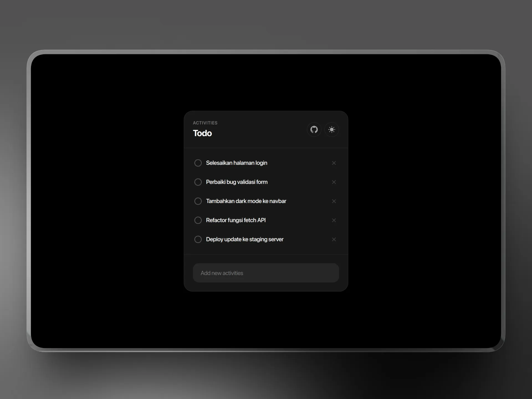532x399 pixels.
Task: Delete 'Tambahkan dark mode ke navbar' task
Action: click(x=334, y=201)
